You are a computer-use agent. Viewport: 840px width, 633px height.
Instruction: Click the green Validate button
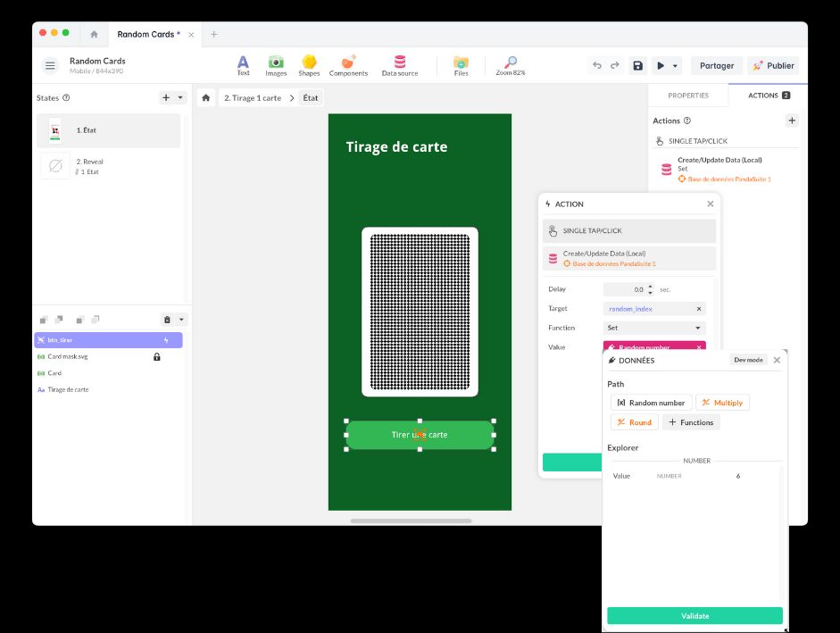694,616
